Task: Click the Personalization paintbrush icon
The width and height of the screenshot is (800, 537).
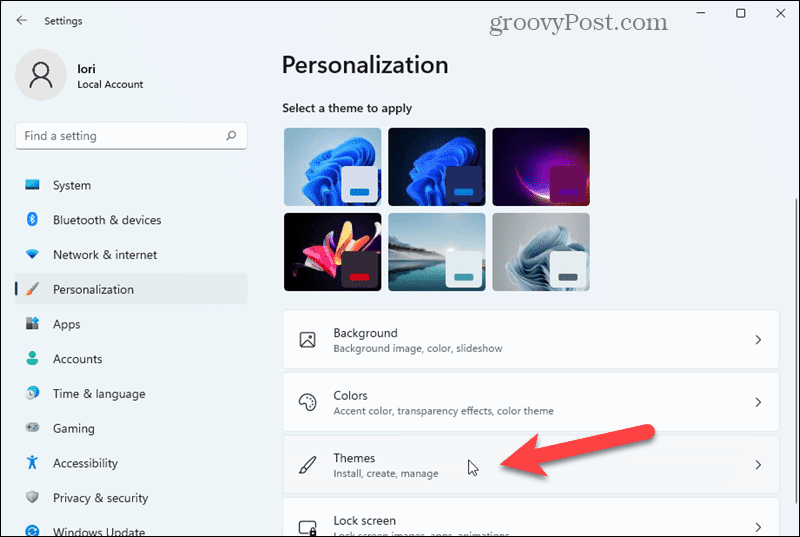Action: 32,289
